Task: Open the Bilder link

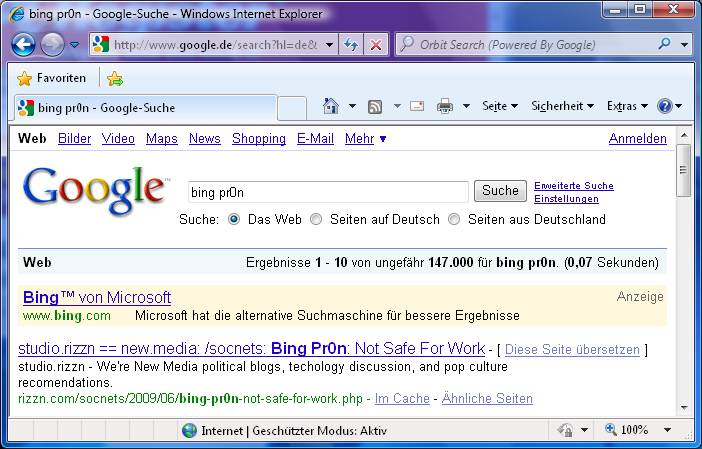Action: pyautogui.click(x=74, y=138)
